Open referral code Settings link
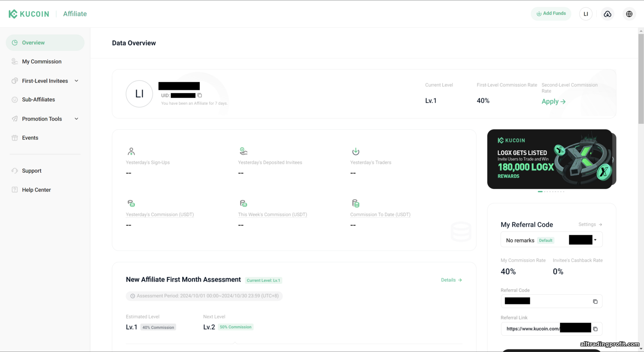This screenshot has height=352, width=644. (590, 225)
